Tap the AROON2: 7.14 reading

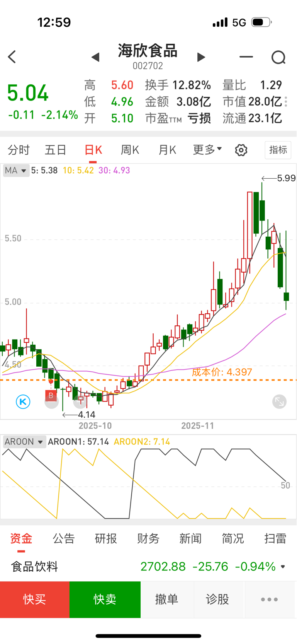coord(142,442)
